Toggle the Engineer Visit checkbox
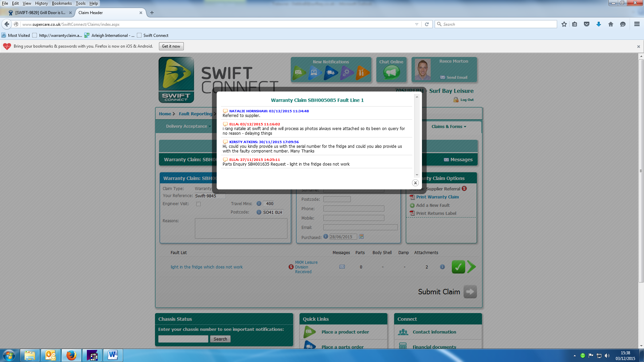The width and height of the screenshot is (644, 362). pyautogui.click(x=198, y=204)
